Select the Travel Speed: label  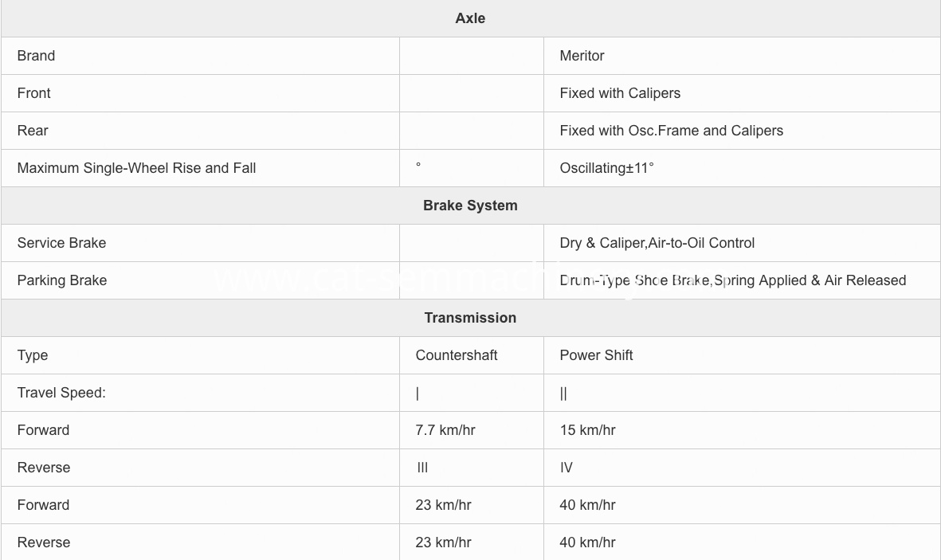coord(61,393)
